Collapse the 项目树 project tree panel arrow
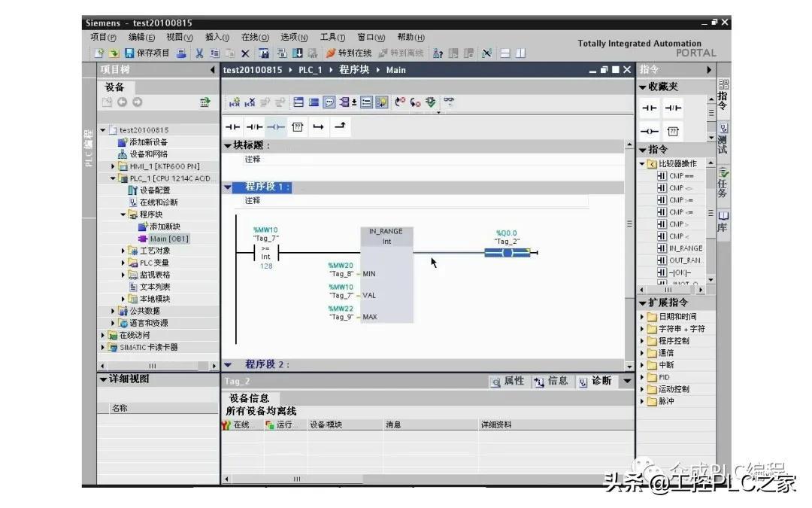This screenshot has width=812, height=508. [x=212, y=69]
